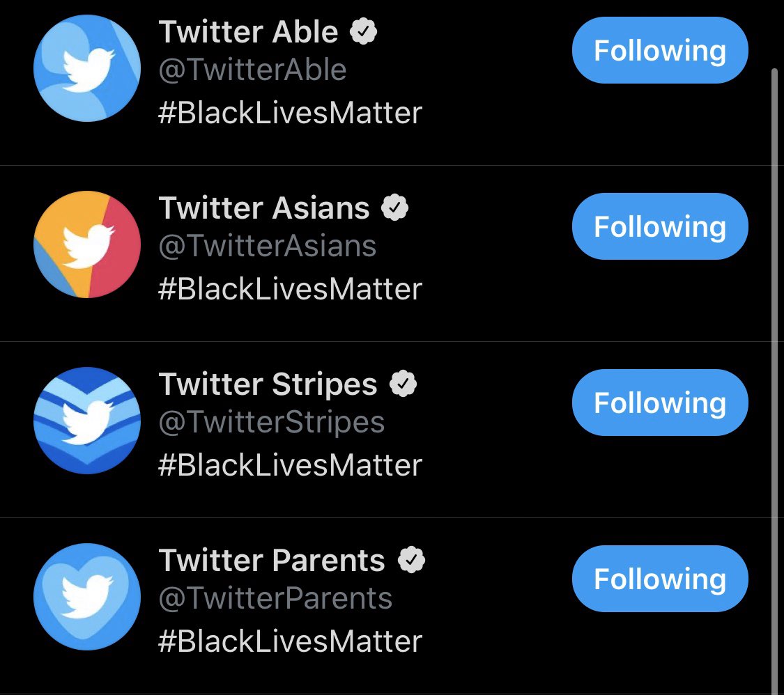Select the @TwitterParents handle
The image size is (784, 695).
click(x=275, y=598)
